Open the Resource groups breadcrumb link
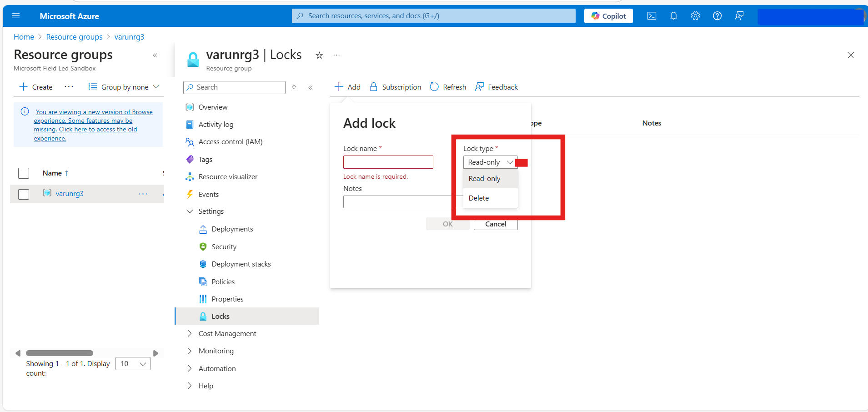 tap(74, 37)
